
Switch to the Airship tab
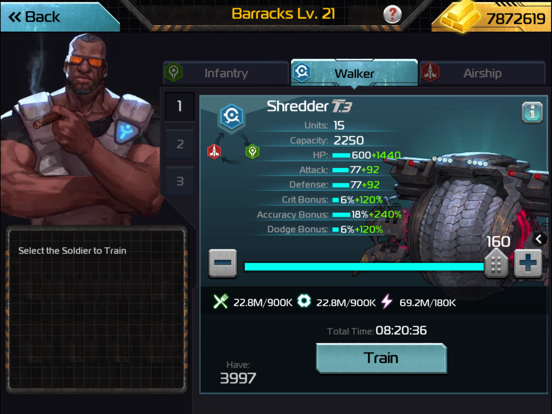[x=482, y=73]
